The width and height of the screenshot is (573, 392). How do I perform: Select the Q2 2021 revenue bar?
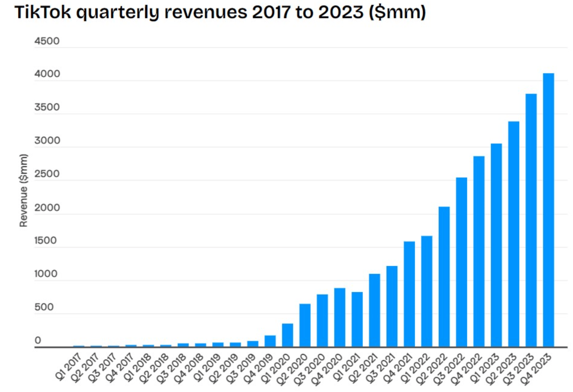click(374, 310)
